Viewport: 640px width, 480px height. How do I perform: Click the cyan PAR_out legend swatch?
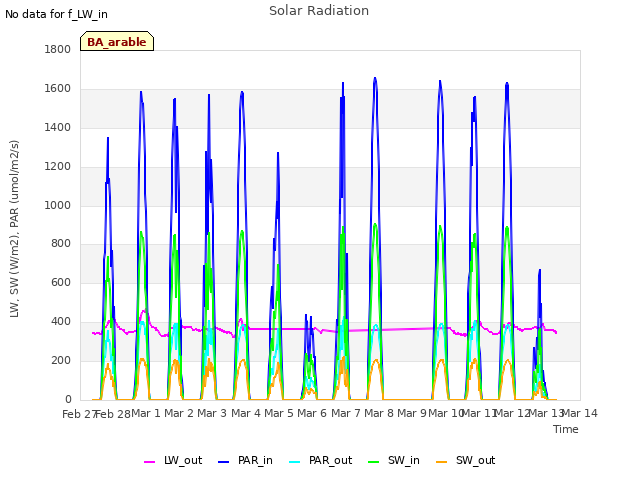[294, 462]
